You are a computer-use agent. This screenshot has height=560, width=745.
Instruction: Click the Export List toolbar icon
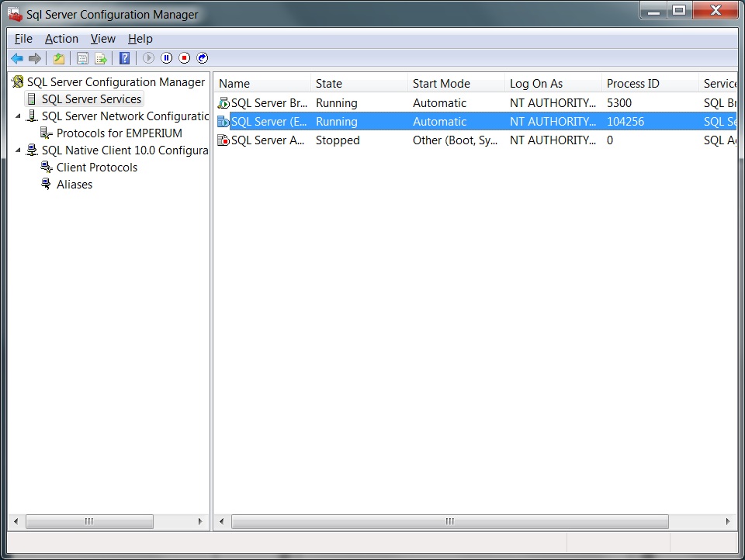click(101, 58)
